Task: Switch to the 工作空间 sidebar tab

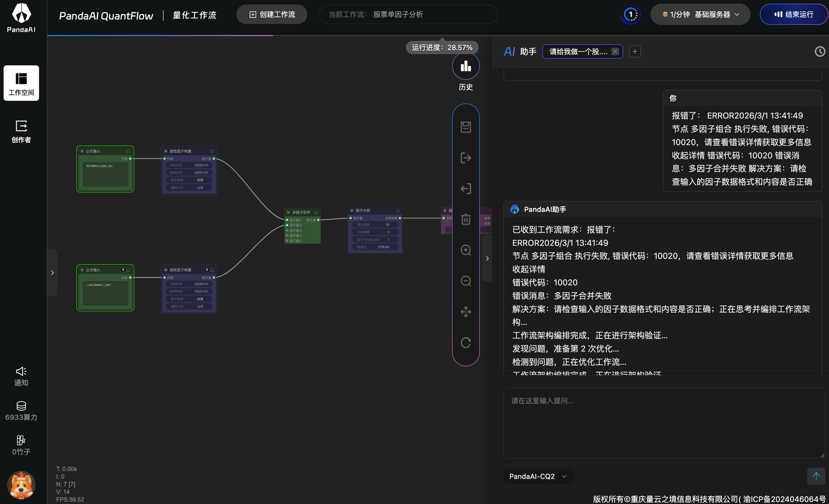Action: click(x=21, y=83)
